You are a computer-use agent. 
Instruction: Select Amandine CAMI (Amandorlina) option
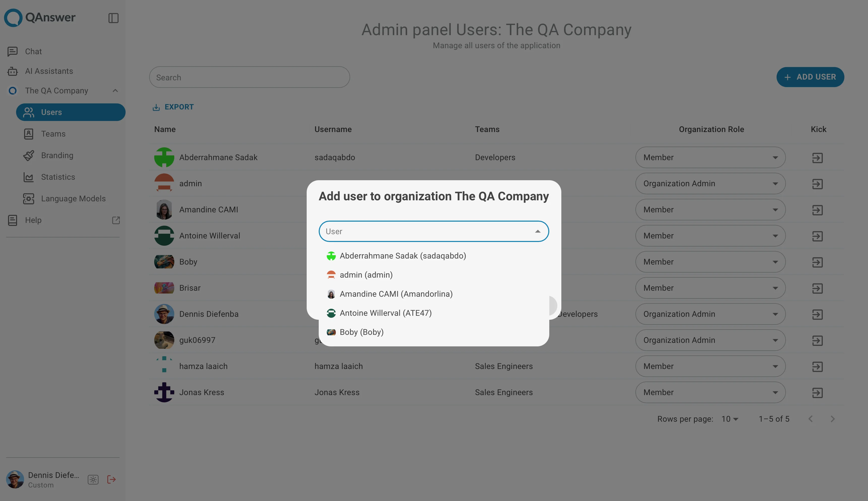point(433,294)
